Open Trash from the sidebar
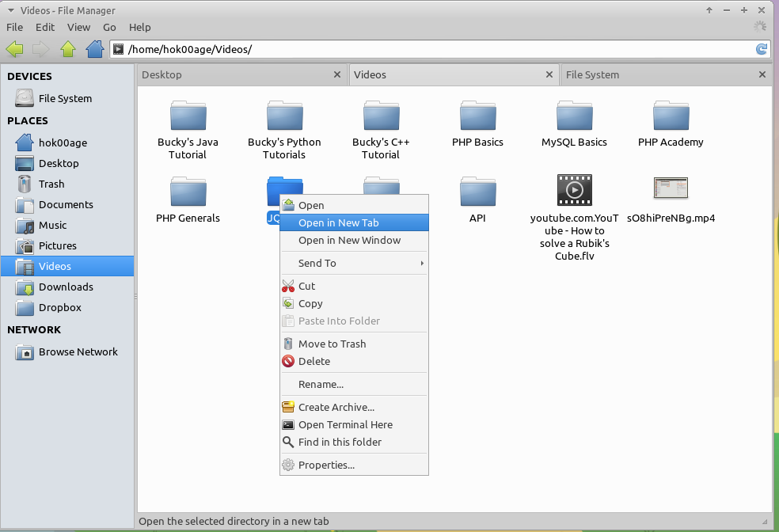 [52, 184]
